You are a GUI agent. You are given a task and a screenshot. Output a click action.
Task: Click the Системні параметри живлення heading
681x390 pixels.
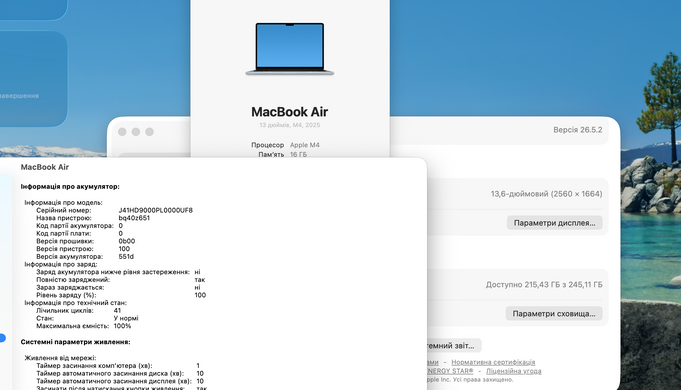click(x=76, y=342)
